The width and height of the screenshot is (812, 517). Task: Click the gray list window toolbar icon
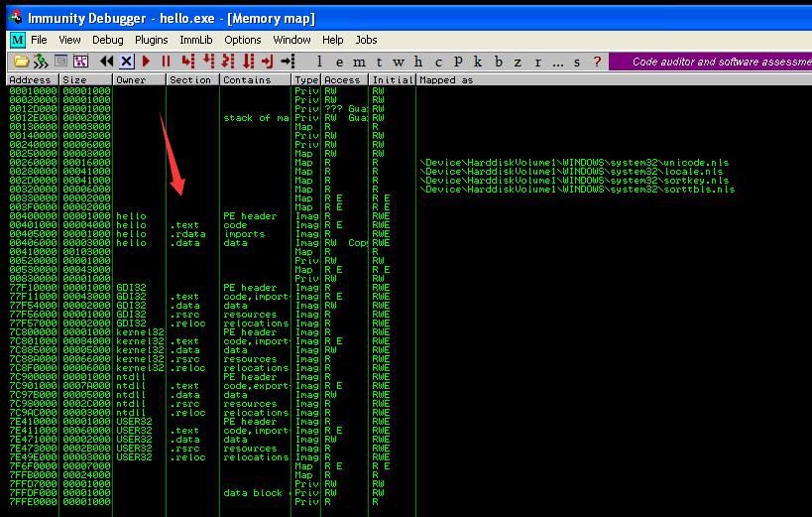click(x=60, y=62)
